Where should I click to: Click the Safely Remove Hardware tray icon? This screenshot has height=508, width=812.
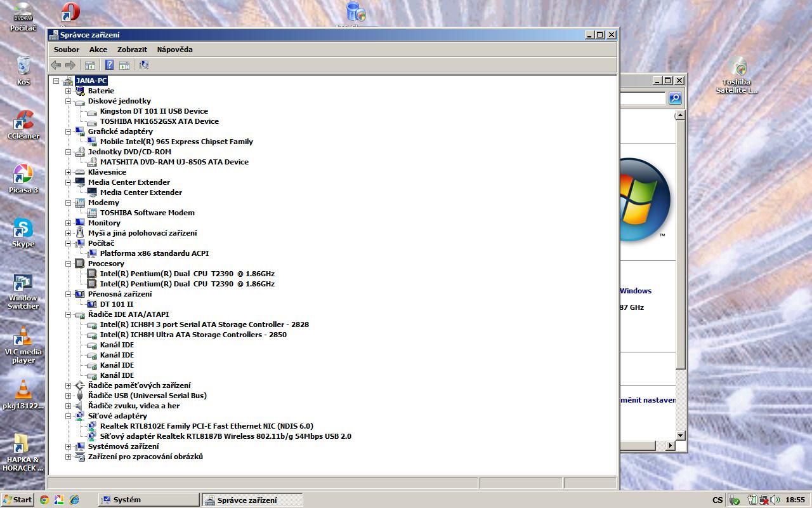pos(734,500)
